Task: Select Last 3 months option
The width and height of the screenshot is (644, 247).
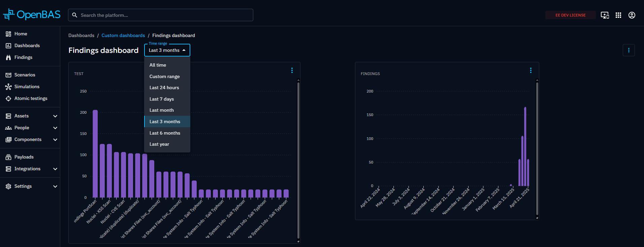Action: (167, 121)
